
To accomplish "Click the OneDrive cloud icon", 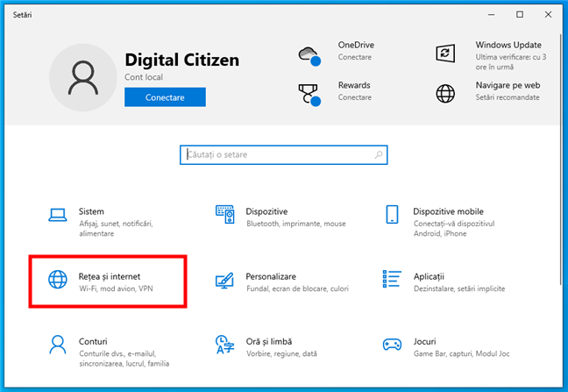I will pos(309,53).
